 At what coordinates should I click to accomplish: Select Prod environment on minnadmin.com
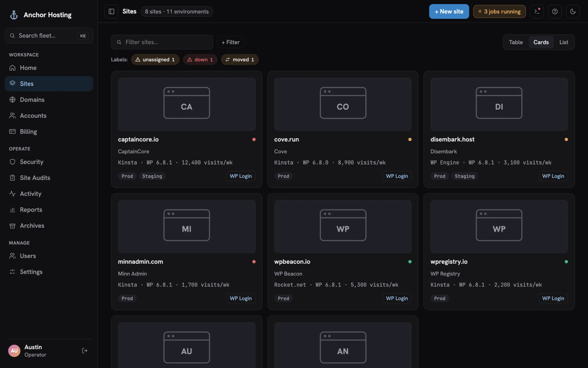(x=127, y=298)
